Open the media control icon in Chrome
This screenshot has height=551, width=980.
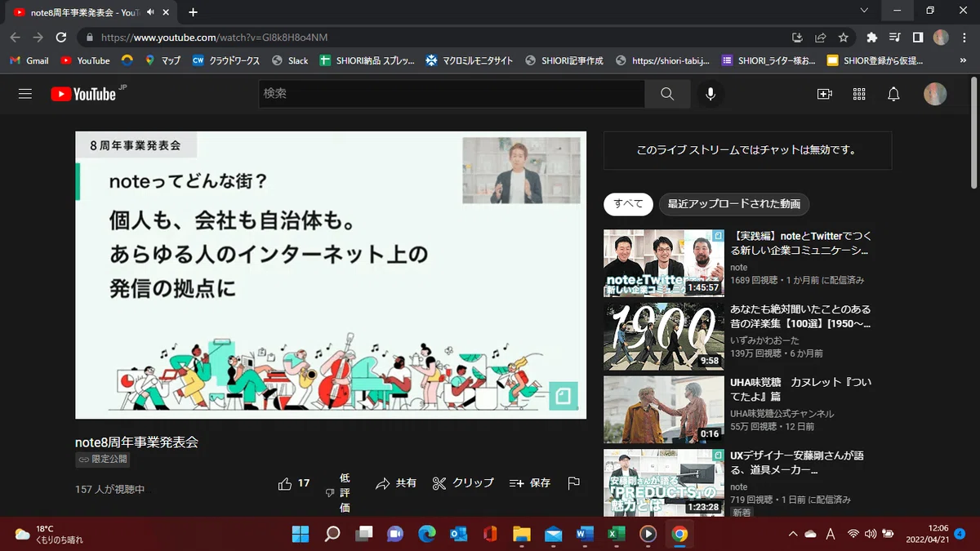point(894,38)
